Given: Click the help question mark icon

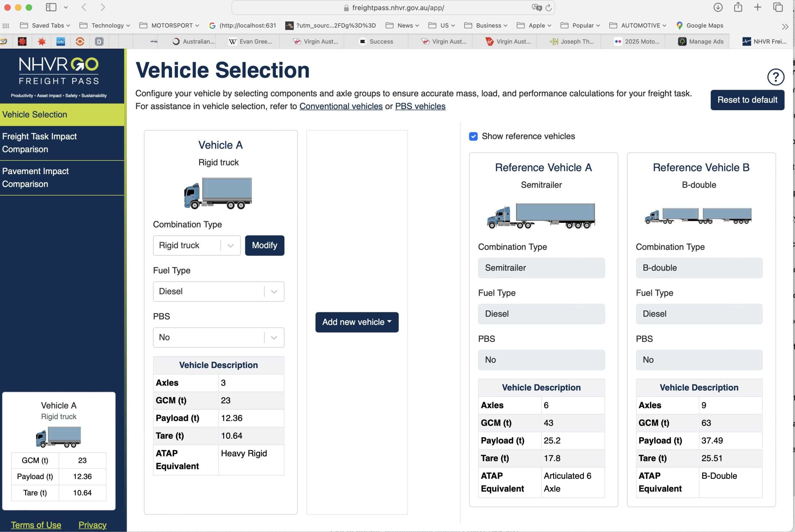Looking at the screenshot, I should pos(775,77).
